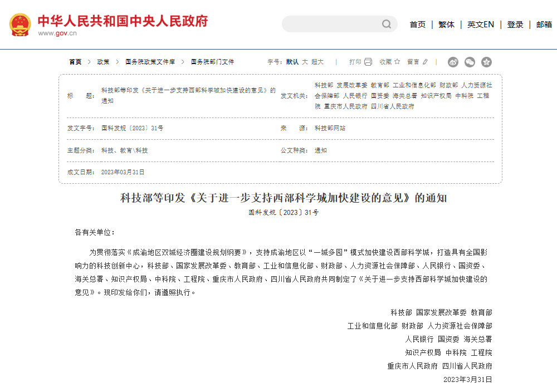Click the 成文日期： field label
Viewport: 557px width, 392px height.
point(81,172)
